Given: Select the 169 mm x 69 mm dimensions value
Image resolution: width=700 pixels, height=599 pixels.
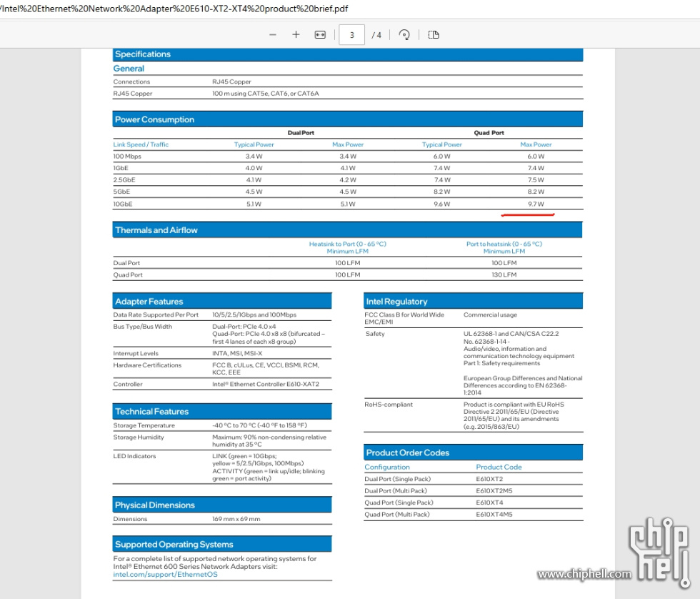Looking at the screenshot, I should click(236, 519).
